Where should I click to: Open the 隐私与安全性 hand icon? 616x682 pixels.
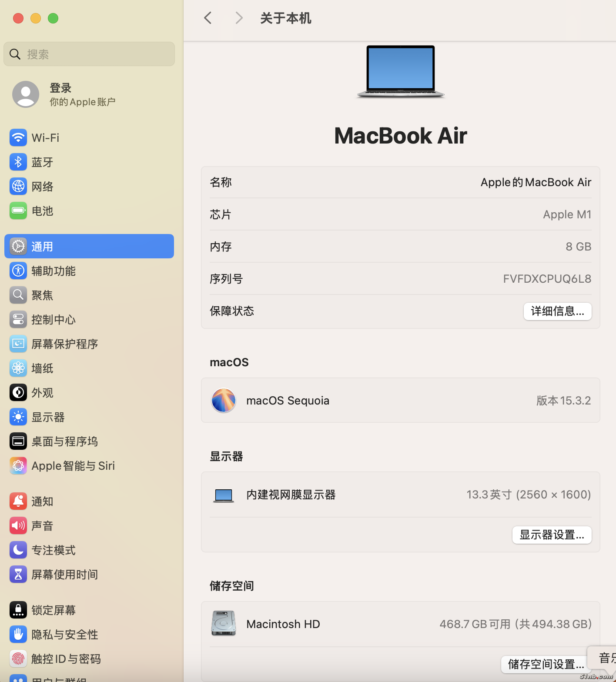coord(18,635)
